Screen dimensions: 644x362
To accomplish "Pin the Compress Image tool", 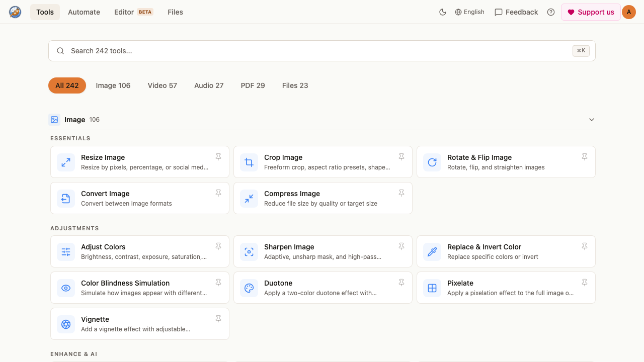I will pos(401,193).
